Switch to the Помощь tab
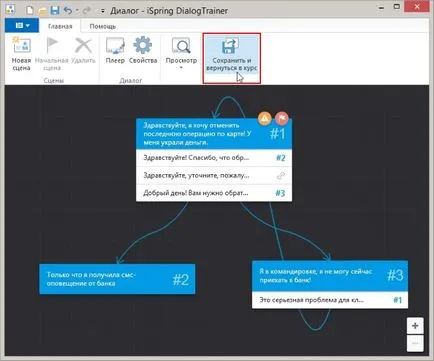This screenshot has width=434, height=361. pos(102,26)
